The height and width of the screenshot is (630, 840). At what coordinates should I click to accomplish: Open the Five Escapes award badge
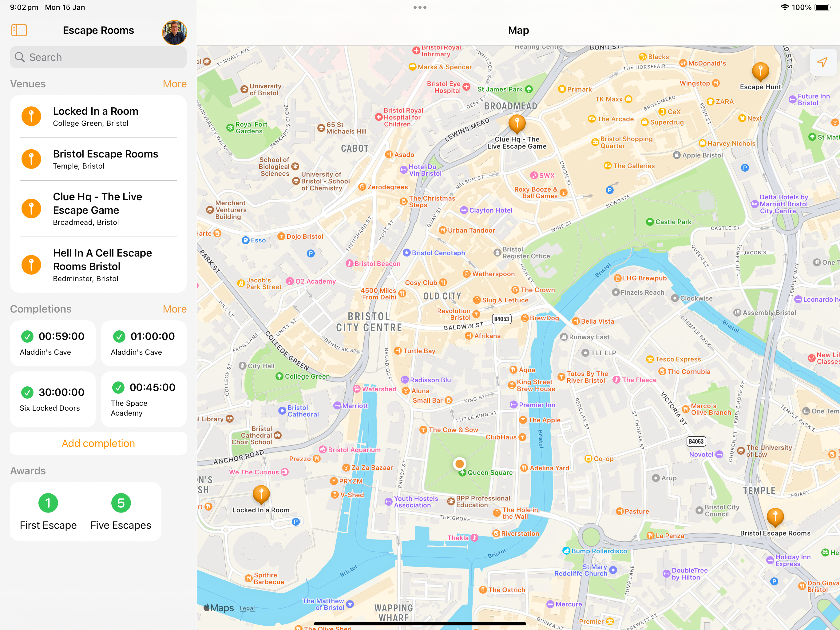tap(121, 512)
